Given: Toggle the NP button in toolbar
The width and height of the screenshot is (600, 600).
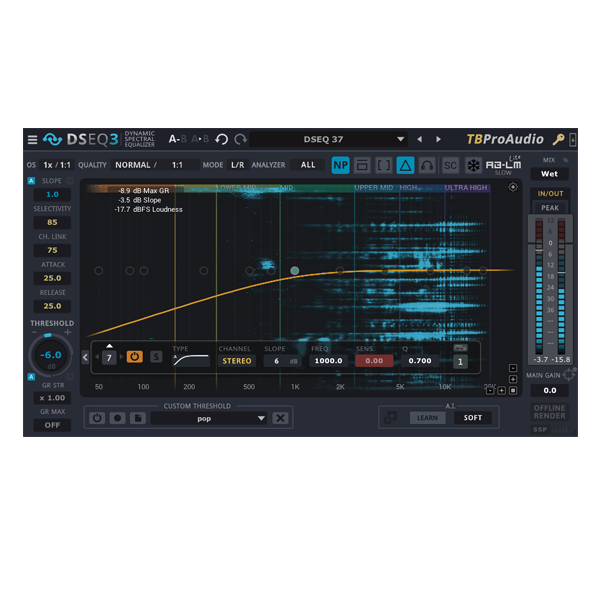Looking at the screenshot, I should (x=341, y=165).
